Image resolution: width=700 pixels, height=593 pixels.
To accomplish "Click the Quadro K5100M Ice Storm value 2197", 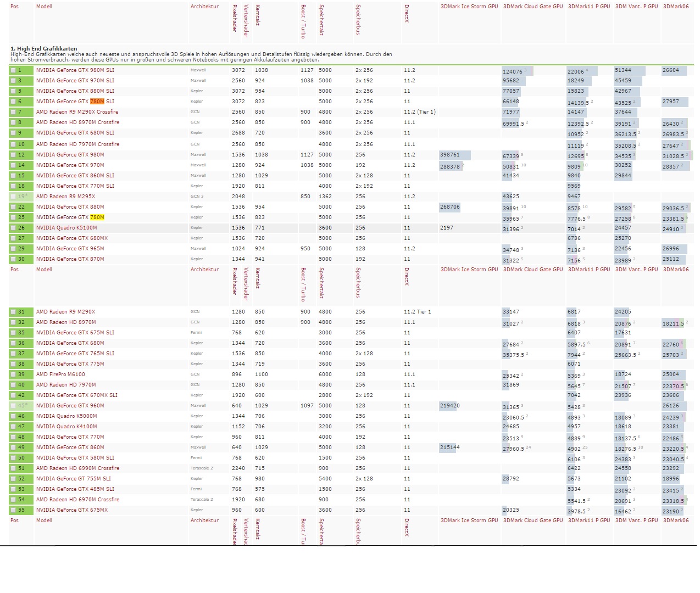I will [x=447, y=228].
